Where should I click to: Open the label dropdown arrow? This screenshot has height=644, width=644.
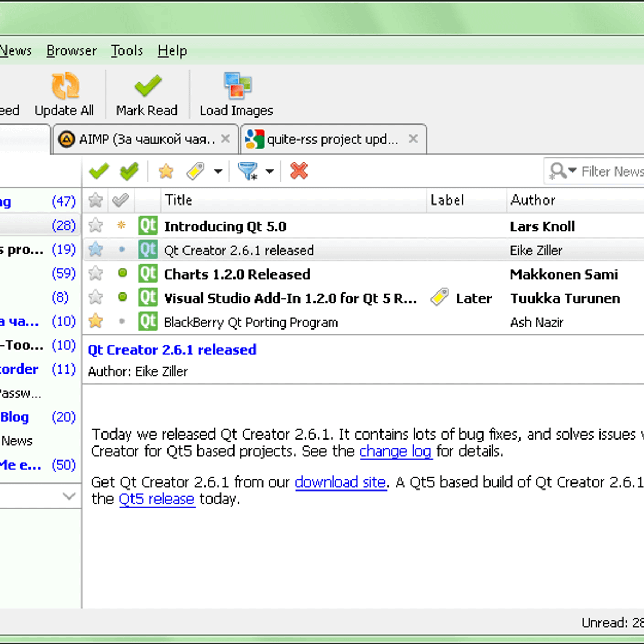(218, 172)
